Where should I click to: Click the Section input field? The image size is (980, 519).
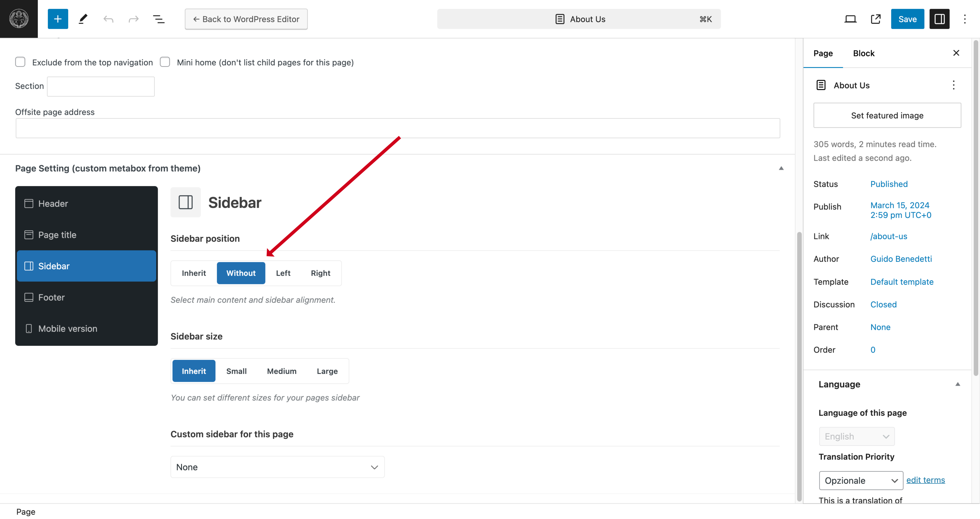[x=101, y=86]
